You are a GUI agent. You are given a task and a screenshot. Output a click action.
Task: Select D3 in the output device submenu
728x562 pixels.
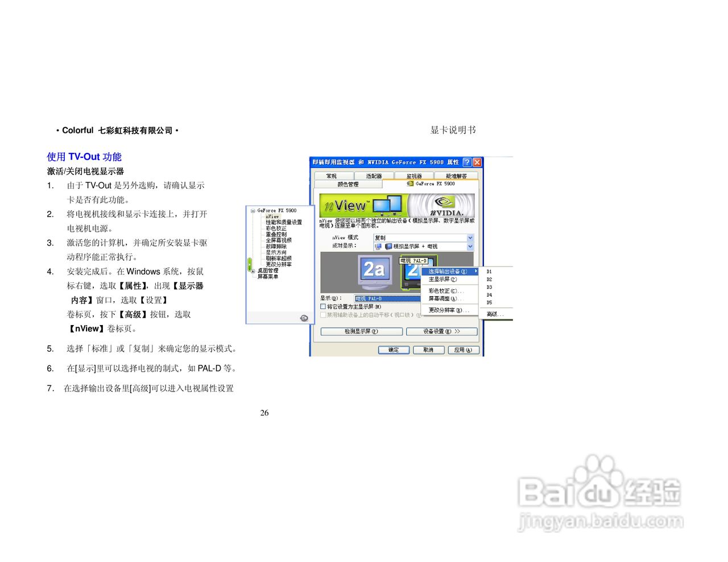tap(489, 288)
